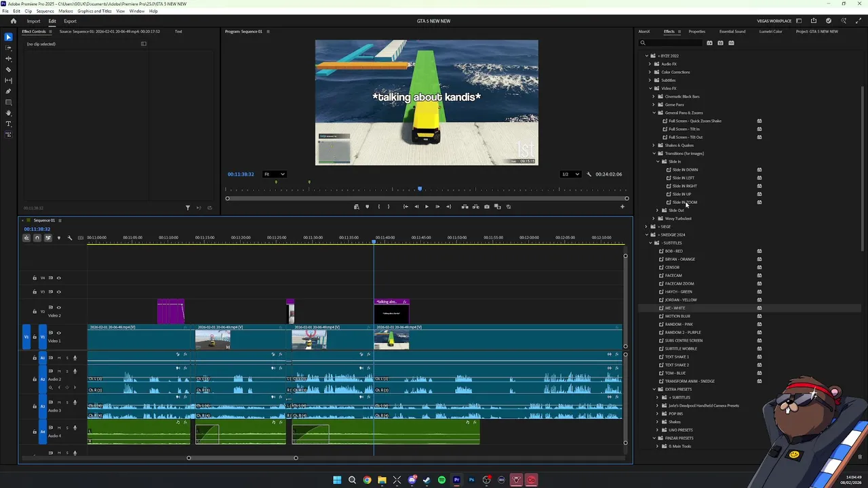
Task: Expand the Wavy Turbulent folder
Action: tap(654, 218)
